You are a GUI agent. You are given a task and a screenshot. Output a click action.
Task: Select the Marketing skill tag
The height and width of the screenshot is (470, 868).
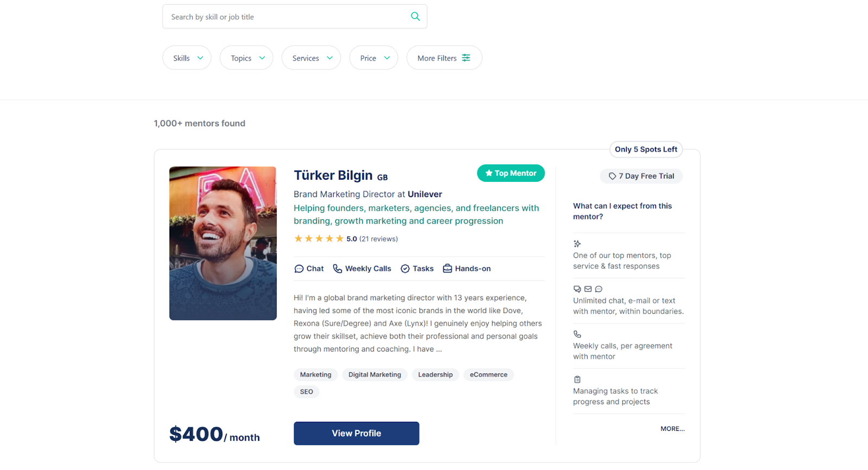[316, 374]
